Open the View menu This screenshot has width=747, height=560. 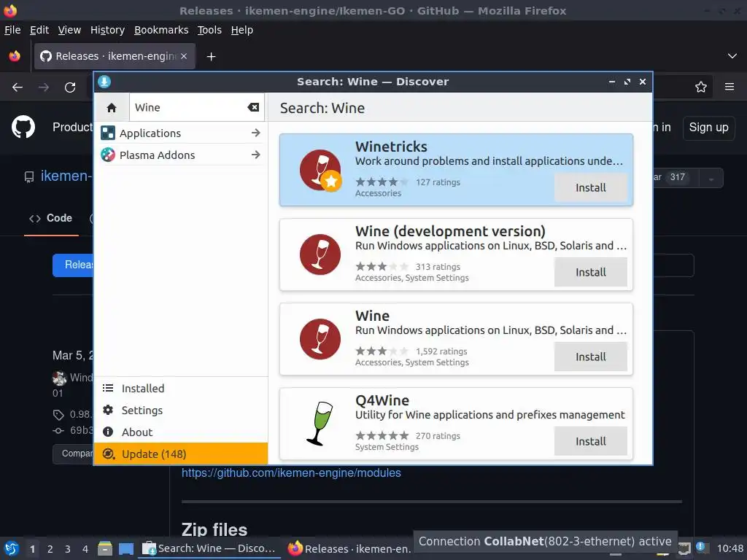tap(69, 30)
